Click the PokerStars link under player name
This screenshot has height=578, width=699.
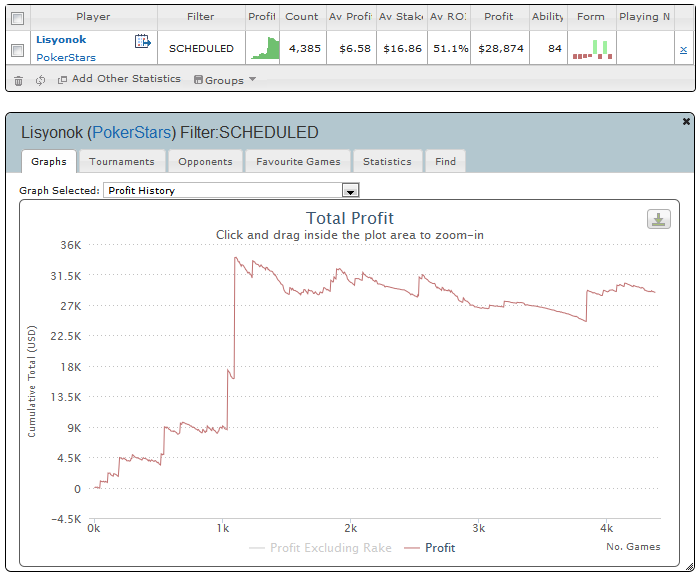coord(66,57)
